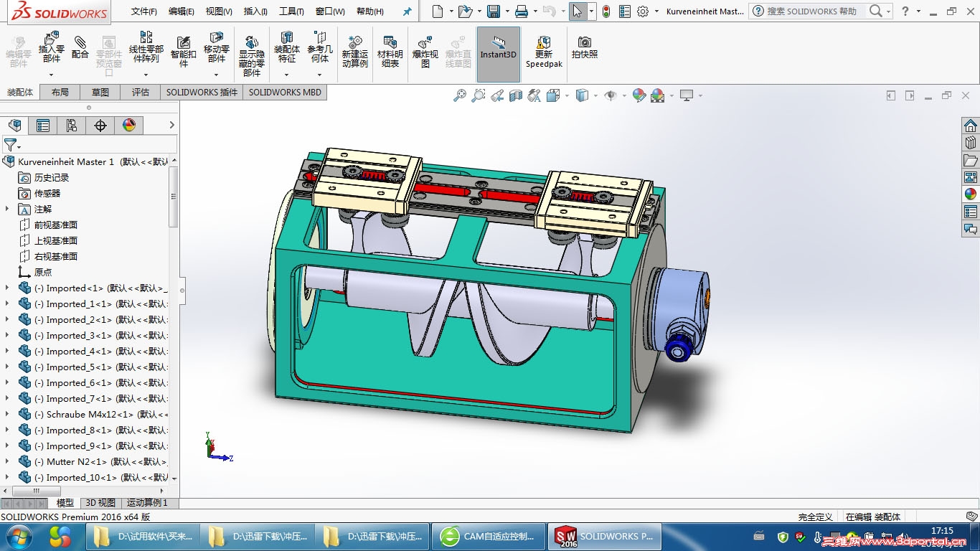This screenshot has height=551, width=980.
Task: Expand the Mutter N2<1> node
Action: pos(7,461)
